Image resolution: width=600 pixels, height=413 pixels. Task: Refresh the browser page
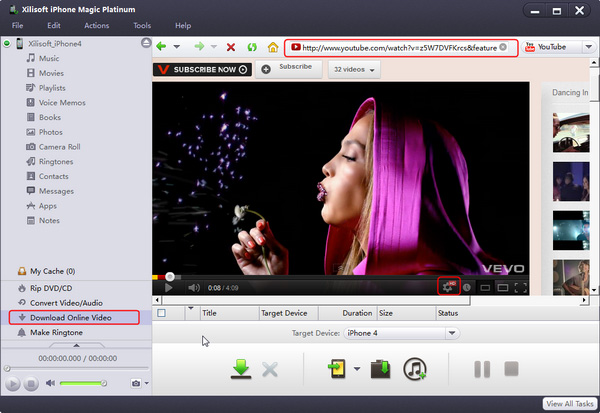pos(252,47)
